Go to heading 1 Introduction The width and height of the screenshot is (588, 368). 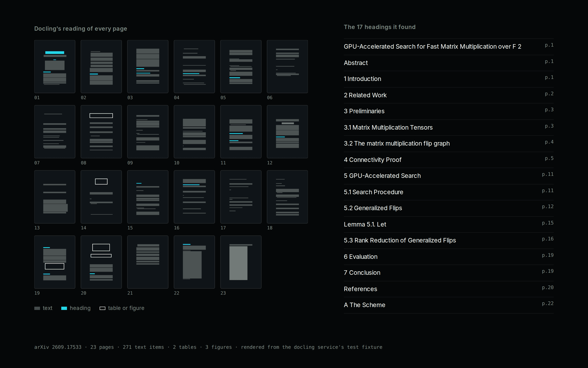[x=449, y=79]
